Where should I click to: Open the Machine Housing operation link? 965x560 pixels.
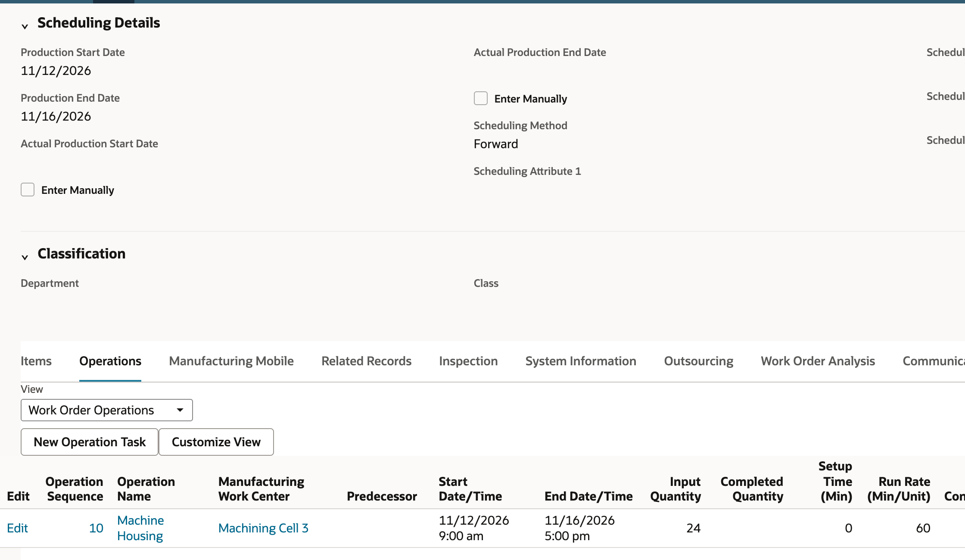click(140, 528)
